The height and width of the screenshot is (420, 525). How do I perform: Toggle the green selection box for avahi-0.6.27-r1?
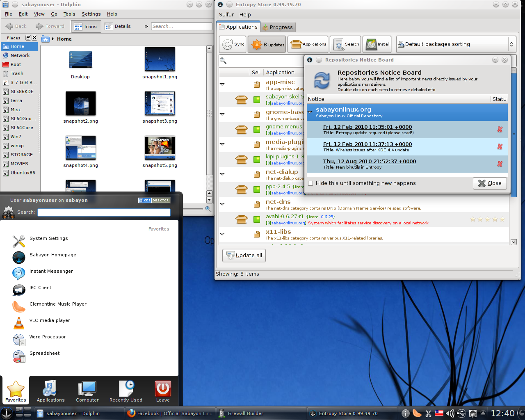[x=257, y=219]
